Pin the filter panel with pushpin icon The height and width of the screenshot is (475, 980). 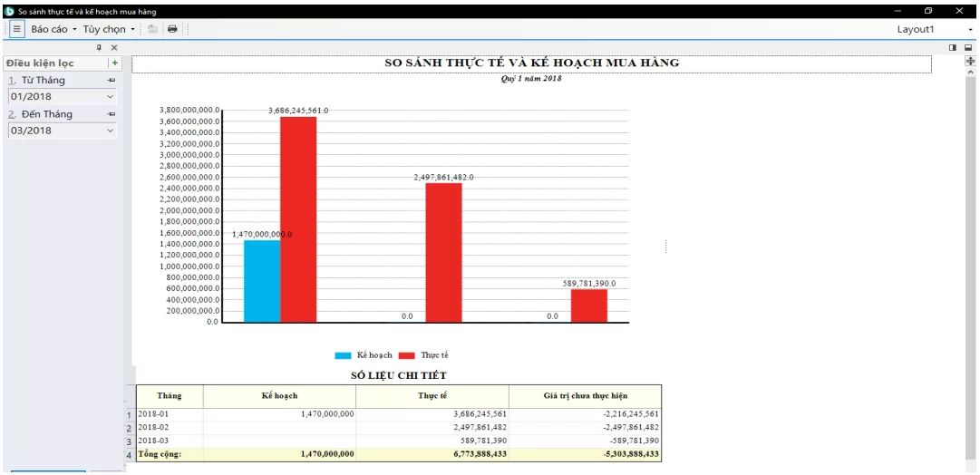tap(99, 47)
